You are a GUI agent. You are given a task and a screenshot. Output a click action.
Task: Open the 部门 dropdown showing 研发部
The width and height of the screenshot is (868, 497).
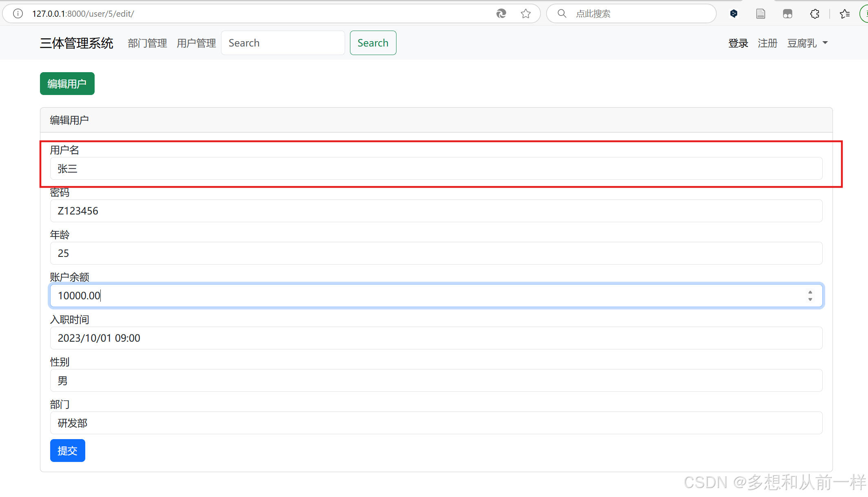[x=436, y=423]
